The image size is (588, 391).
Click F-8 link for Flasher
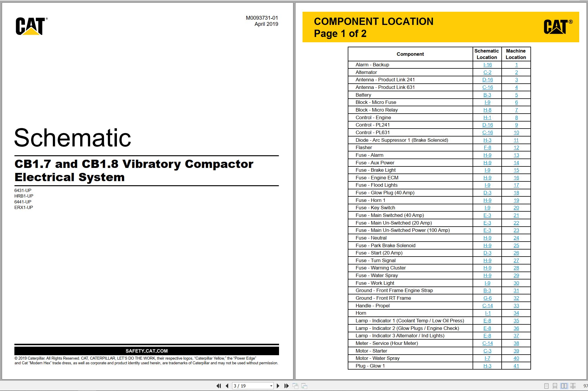click(x=487, y=147)
